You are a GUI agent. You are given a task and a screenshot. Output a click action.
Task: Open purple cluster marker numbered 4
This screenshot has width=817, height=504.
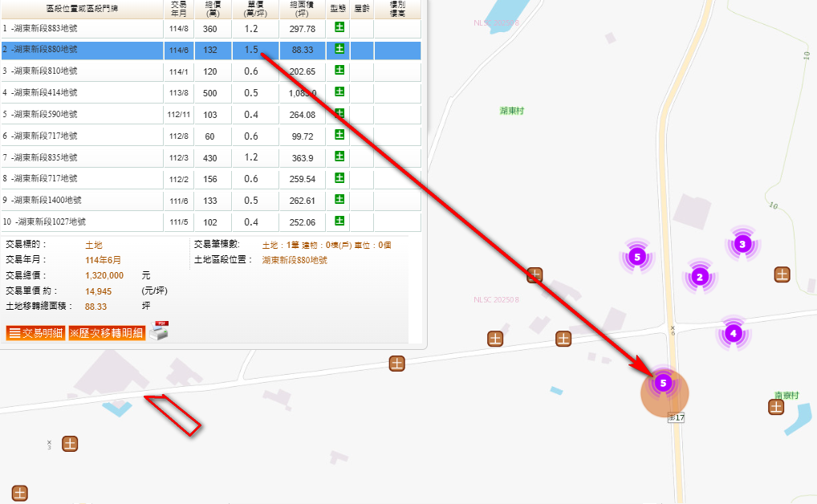click(x=732, y=332)
